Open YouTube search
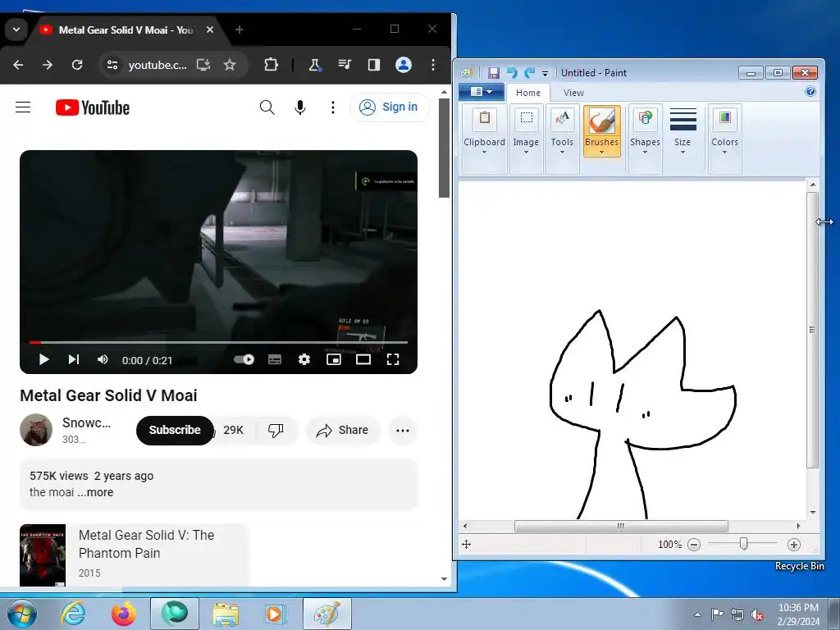840x630 pixels. point(267,107)
